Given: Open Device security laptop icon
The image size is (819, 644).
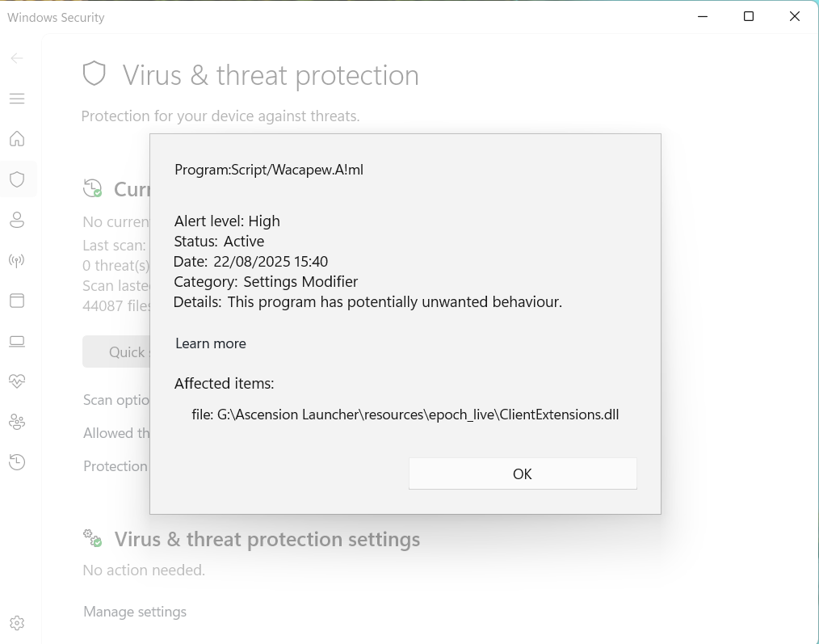Looking at the screenshot, I should tap(17, 341).
